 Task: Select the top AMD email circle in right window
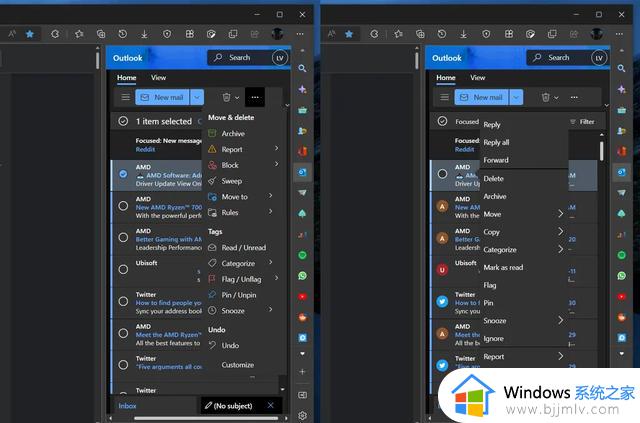coord(442,174)
